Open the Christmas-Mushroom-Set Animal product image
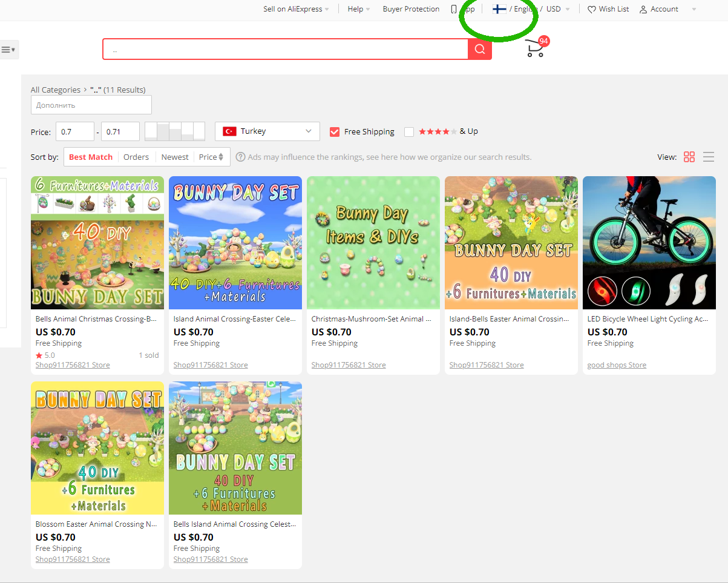Image resolution: width=728 pixels, height=583 pixels. (373, 243)
